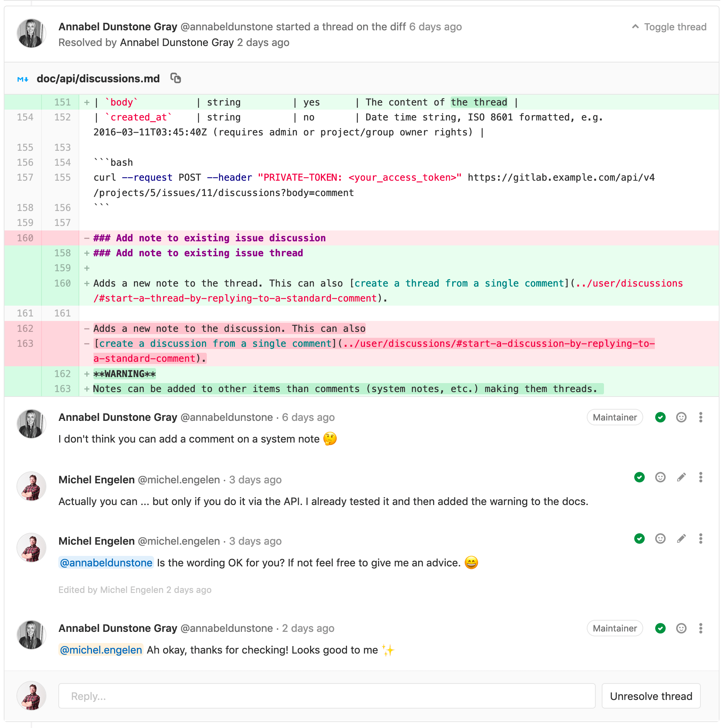Open more actions on Michel's 'Actually you can' comment

point(701,478)
